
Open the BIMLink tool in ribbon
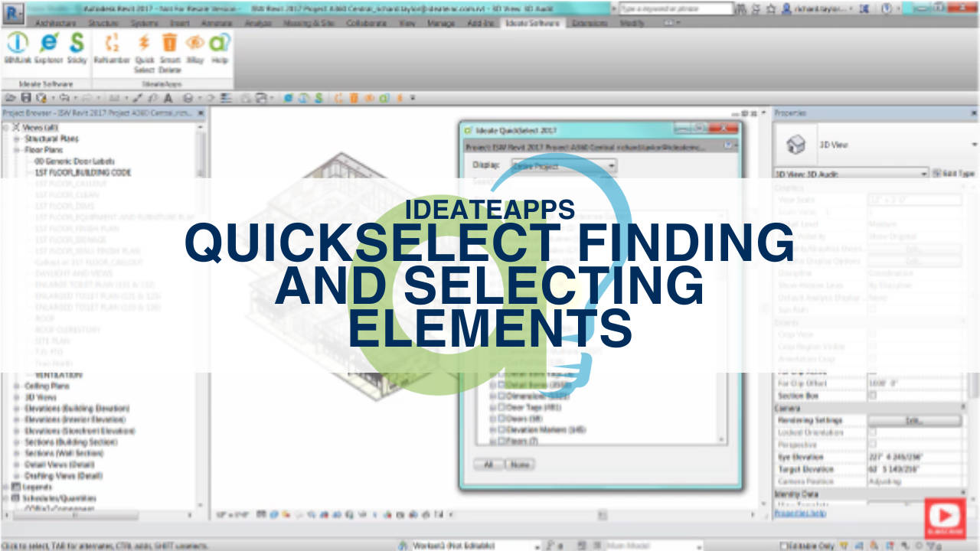pos(17,48)
